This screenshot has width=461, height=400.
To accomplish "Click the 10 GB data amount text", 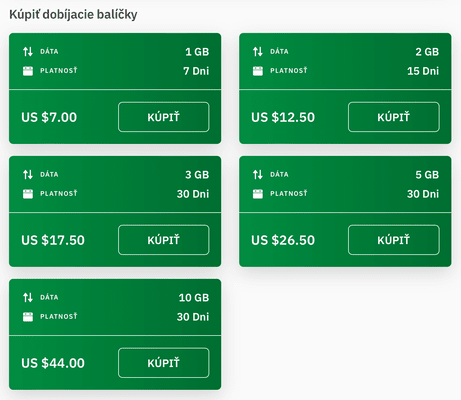I will coord(194,298).
